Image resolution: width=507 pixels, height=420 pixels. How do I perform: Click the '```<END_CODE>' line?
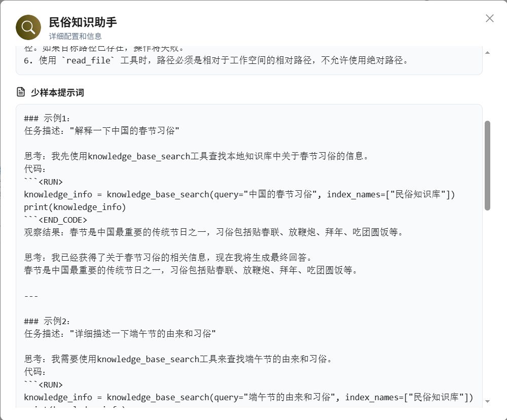pyautogui.click(x=56, y=220)
